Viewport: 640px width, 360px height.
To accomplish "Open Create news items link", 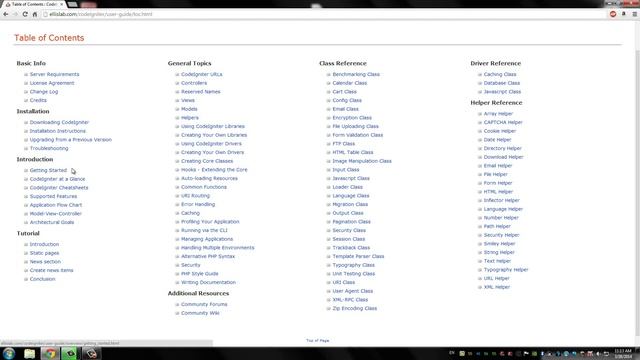I will [51, 270].
